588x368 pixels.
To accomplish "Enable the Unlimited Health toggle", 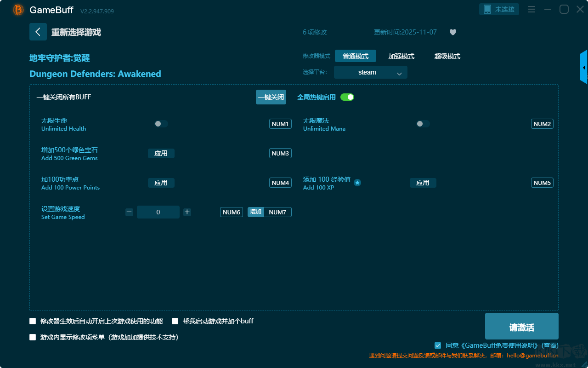I will [161, 124].
